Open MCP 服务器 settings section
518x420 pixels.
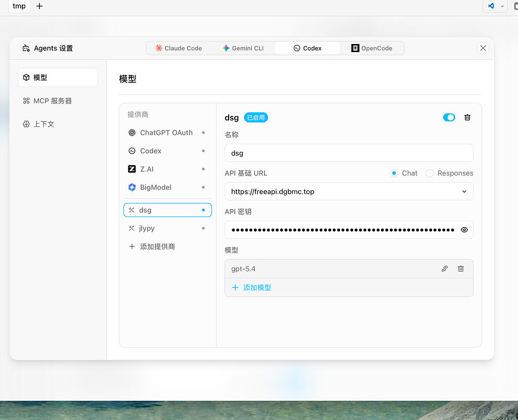(x=58, y=101)
